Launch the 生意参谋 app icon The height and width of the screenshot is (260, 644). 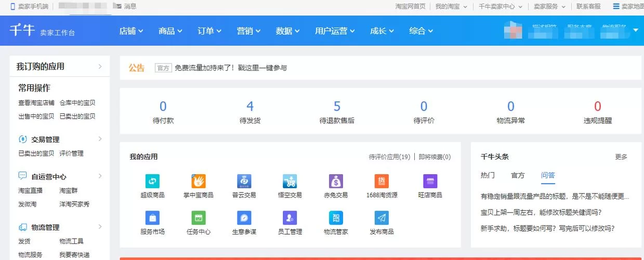(x=244, y=217)
